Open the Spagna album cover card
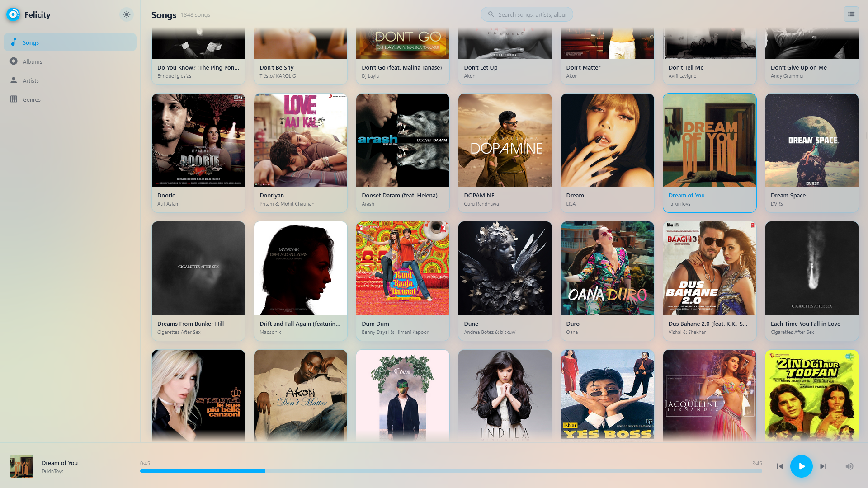The height and width of the screenshot is (488, 868). coord(198,395)
